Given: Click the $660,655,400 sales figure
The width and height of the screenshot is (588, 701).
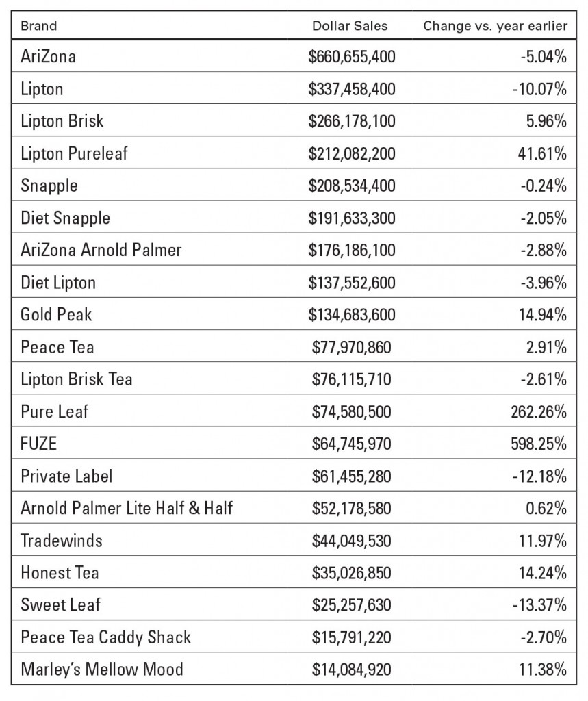Looking at the screenshot, I should tap(351, 57).
